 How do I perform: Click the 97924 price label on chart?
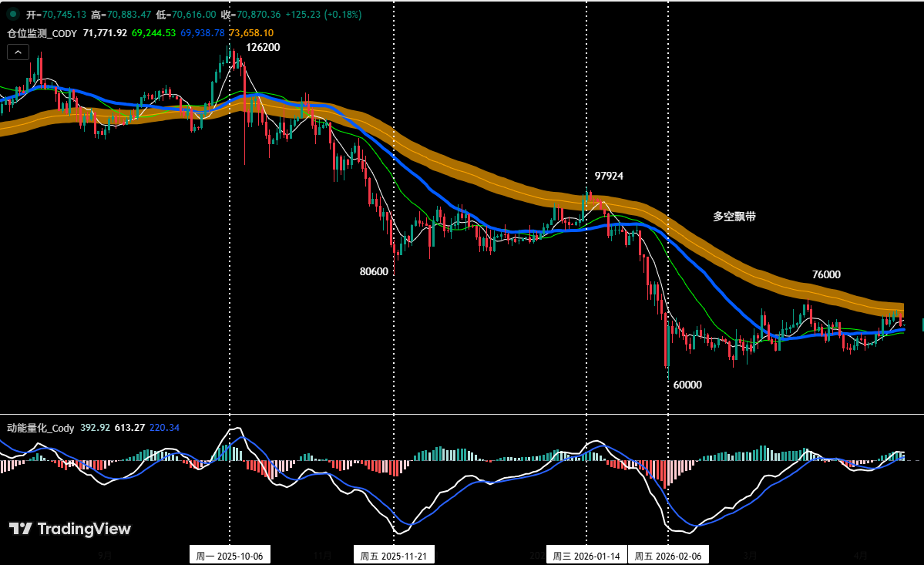pyautogui.click(x=608, y=177)
